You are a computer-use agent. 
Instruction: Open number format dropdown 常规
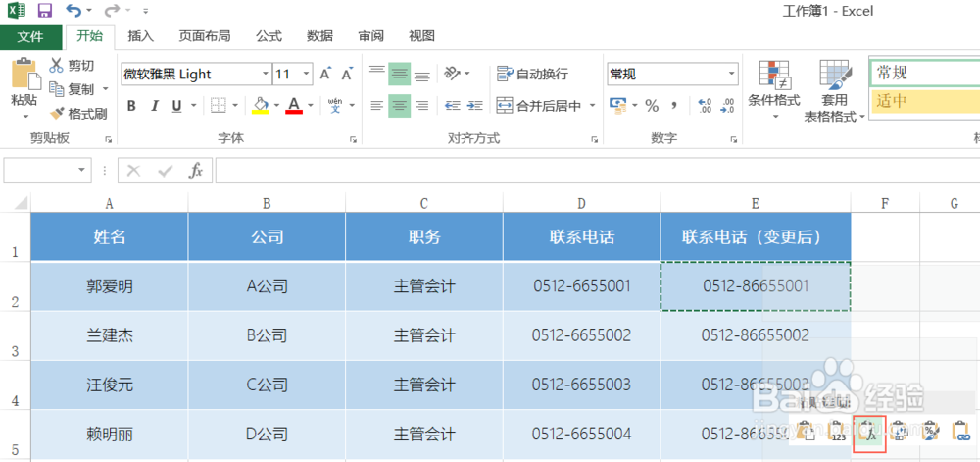coord(731,74)
